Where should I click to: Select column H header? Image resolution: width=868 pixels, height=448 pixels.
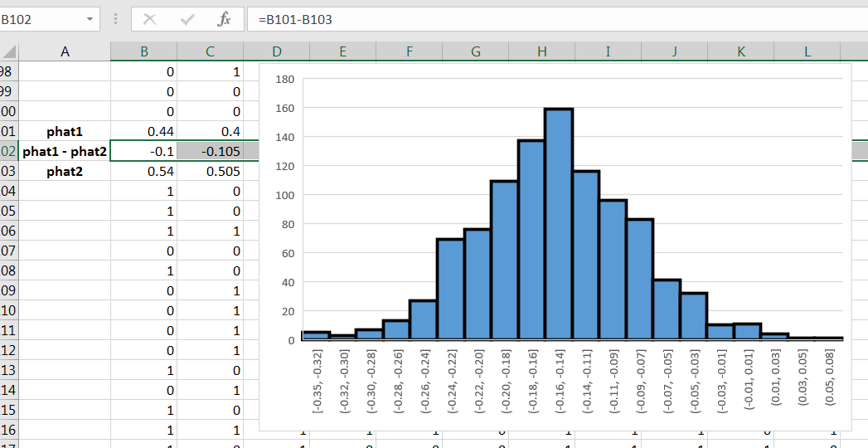pyautogui.click(x=541, y=51)
